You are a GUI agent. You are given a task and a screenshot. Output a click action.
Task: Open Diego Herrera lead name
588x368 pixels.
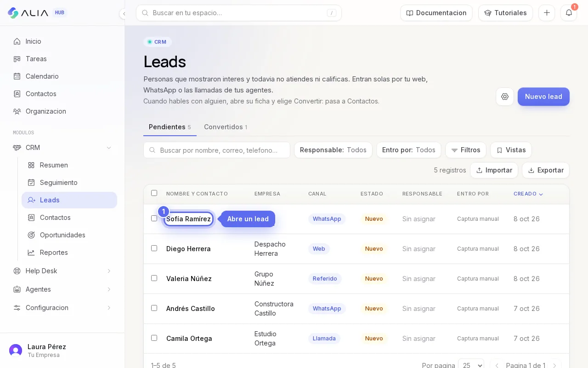(188, 249)
